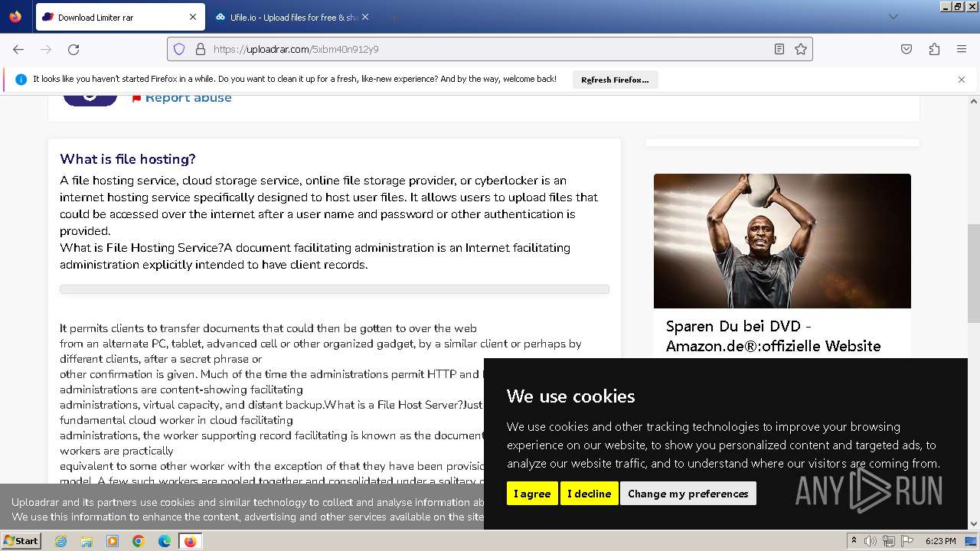Screen dimensions: 980x551
Task: Open the Firefox application menu
Action: (962, 49)
